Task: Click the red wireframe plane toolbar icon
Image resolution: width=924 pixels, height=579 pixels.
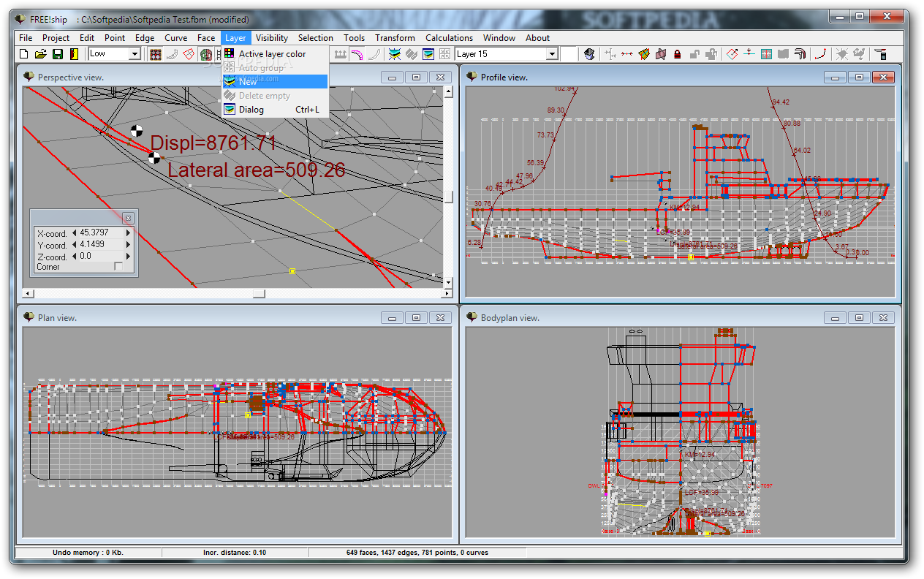Action: 189,54
